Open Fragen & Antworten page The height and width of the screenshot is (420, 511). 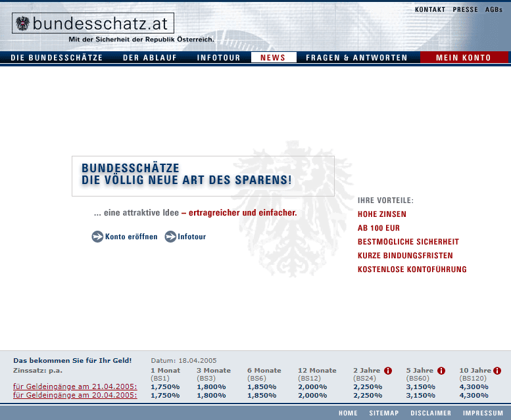[356, 58]
